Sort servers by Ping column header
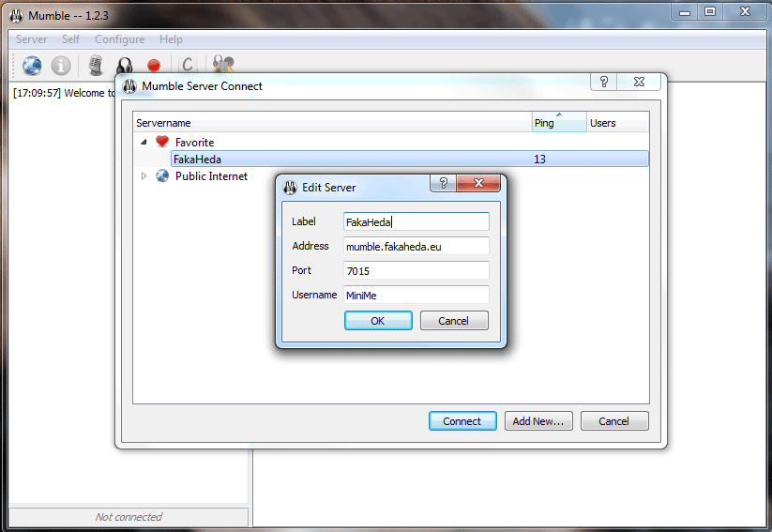This screenshot has height=532, width=772. pos(559,123)
